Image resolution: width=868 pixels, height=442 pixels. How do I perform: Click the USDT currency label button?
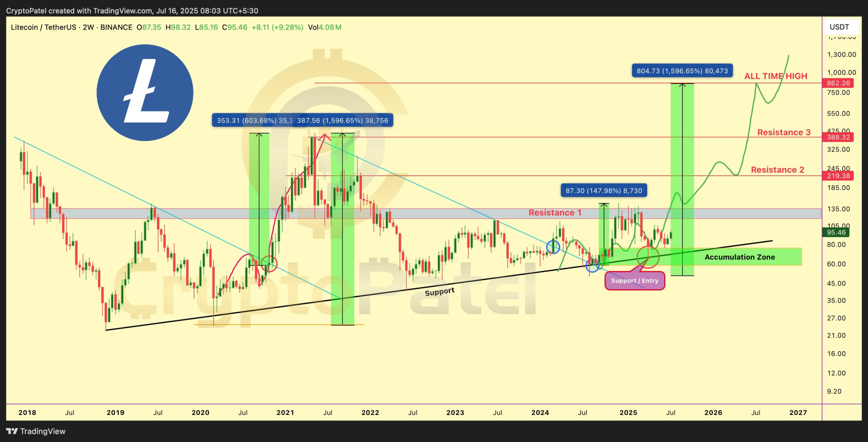click(x=842, y=27)
